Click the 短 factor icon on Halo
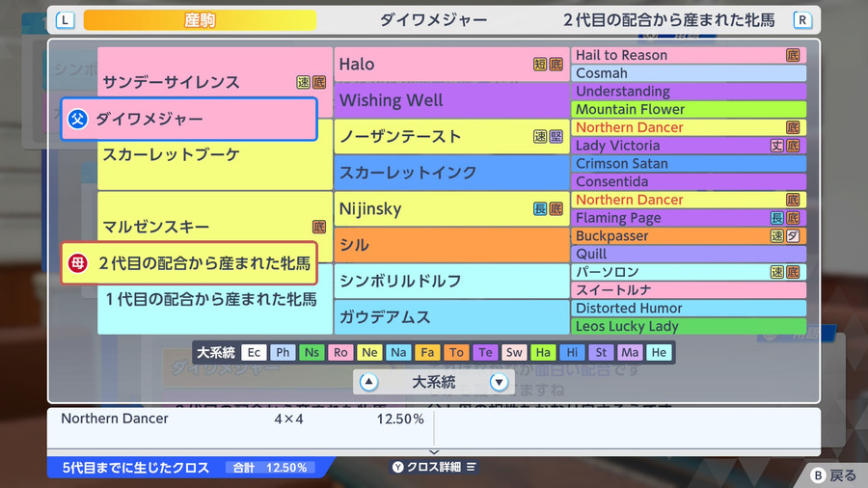This screenshot has height=488, width=868. pos(540,65)
